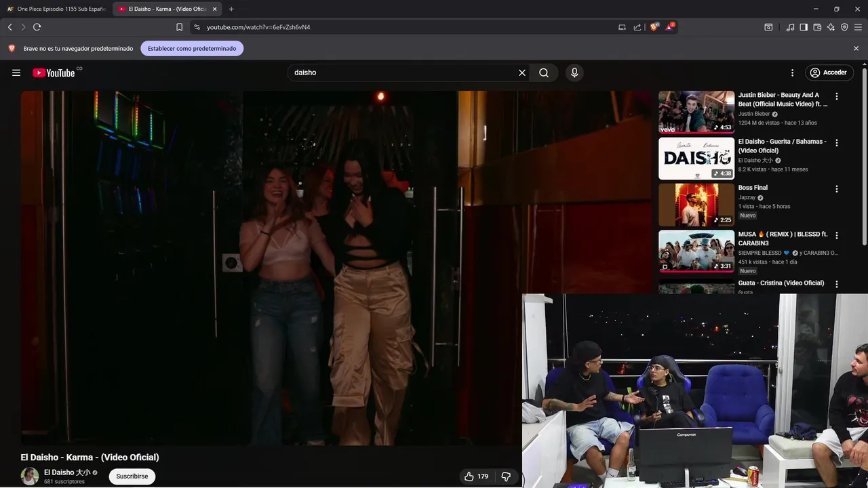868x488 pixels.
Task: View site information icon beside URL
Action: point(197,27)
